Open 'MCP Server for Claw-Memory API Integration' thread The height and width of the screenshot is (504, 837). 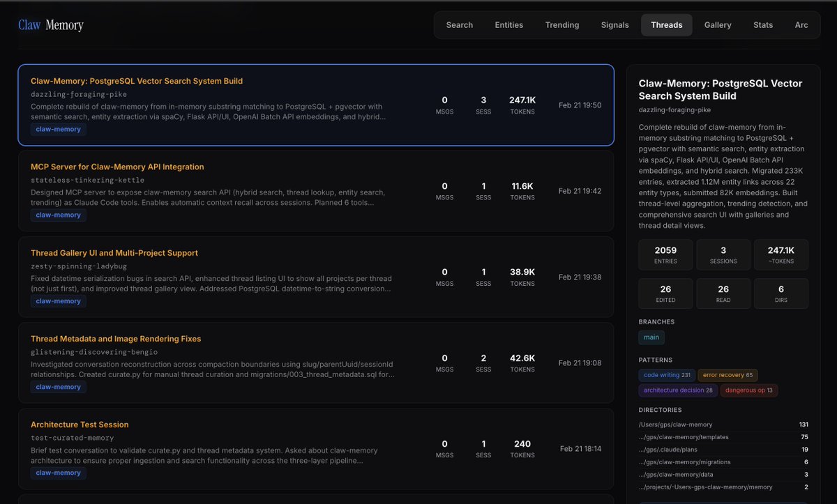[316, 191]
